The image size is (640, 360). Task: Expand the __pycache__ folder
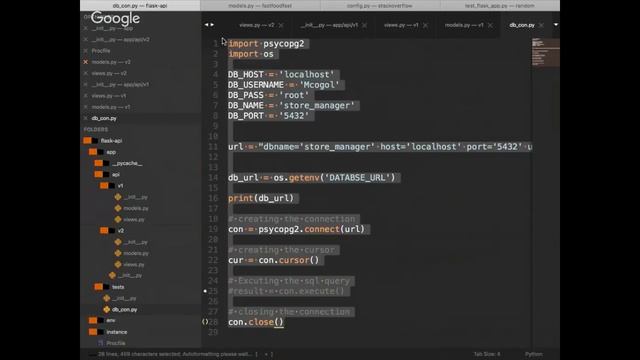point(102,163)
